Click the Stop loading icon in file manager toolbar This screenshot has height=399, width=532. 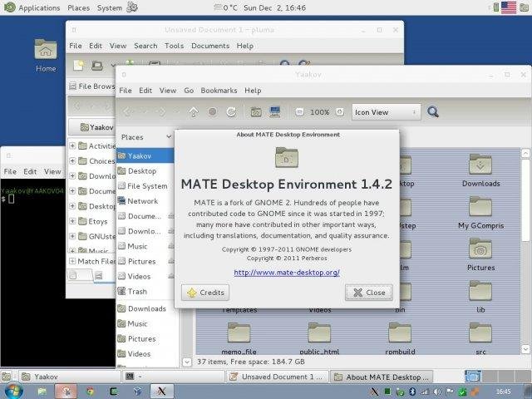tap(213, 112)
